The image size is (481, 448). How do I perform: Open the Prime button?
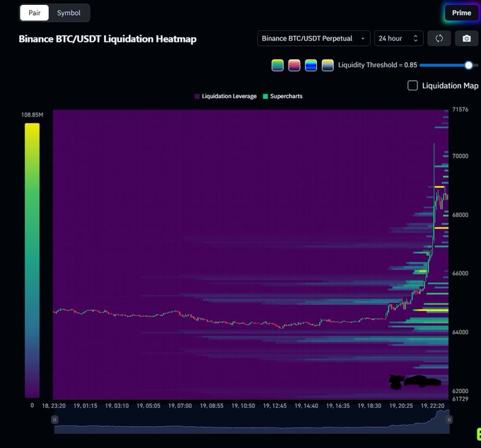click(461, 13)
